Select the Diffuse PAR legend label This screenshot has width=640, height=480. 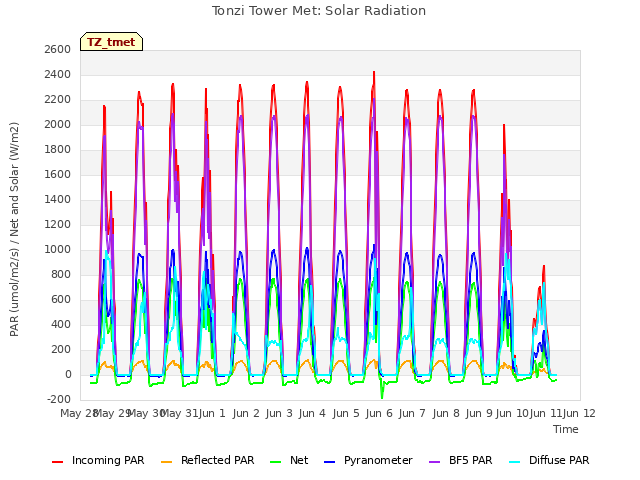pos(559,460)
